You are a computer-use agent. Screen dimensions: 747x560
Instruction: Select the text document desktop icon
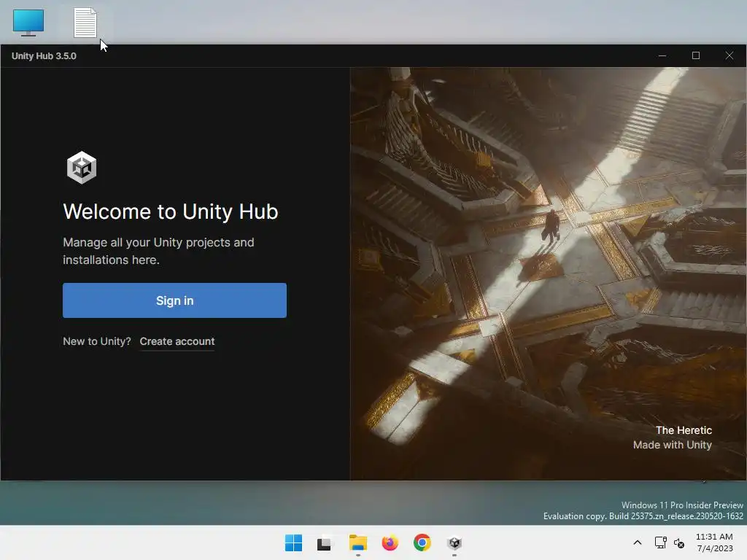point(85,23)
